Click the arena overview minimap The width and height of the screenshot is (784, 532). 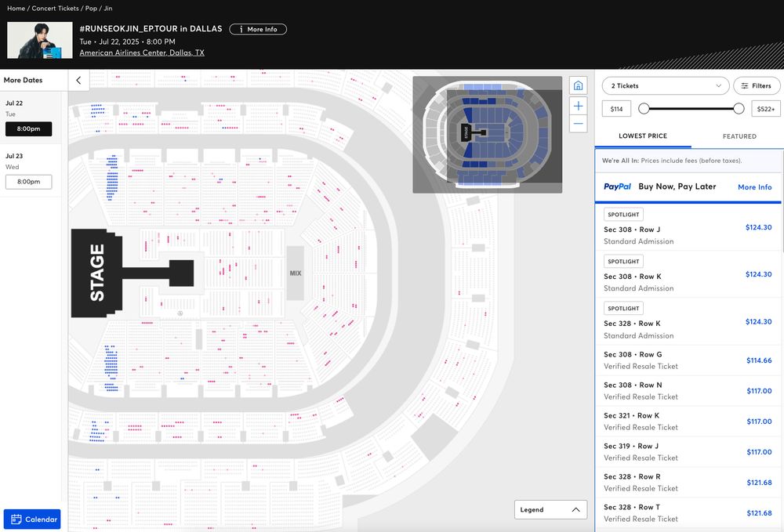coord(487,135)
